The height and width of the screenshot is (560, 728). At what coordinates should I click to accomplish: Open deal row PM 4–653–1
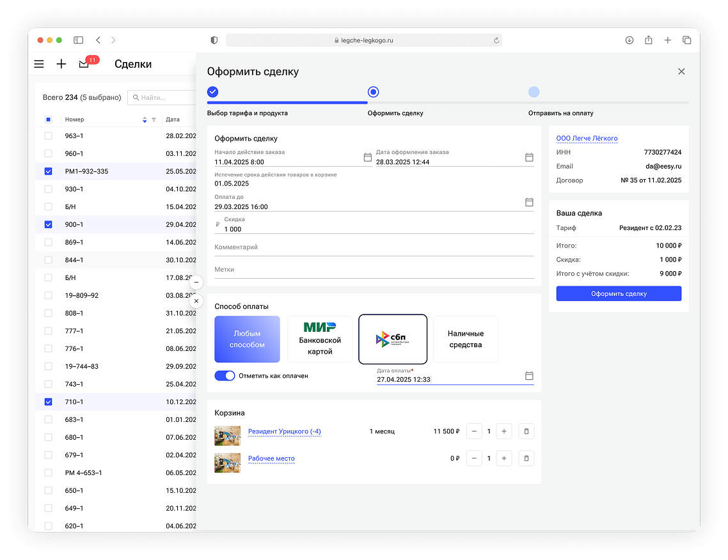pyautogui.click(x=116, y=473)
